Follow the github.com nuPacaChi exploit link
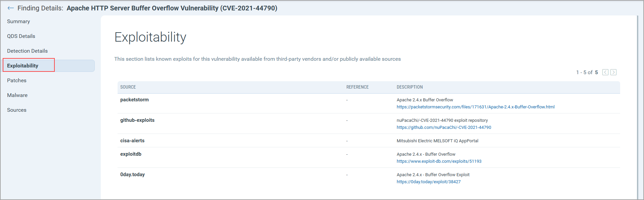 point(444,128)
